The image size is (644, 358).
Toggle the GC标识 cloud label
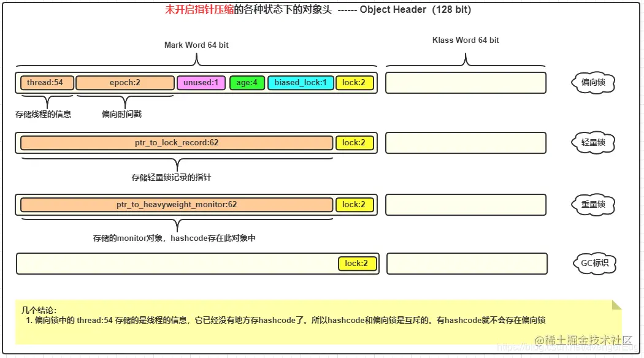coord(594,264)
